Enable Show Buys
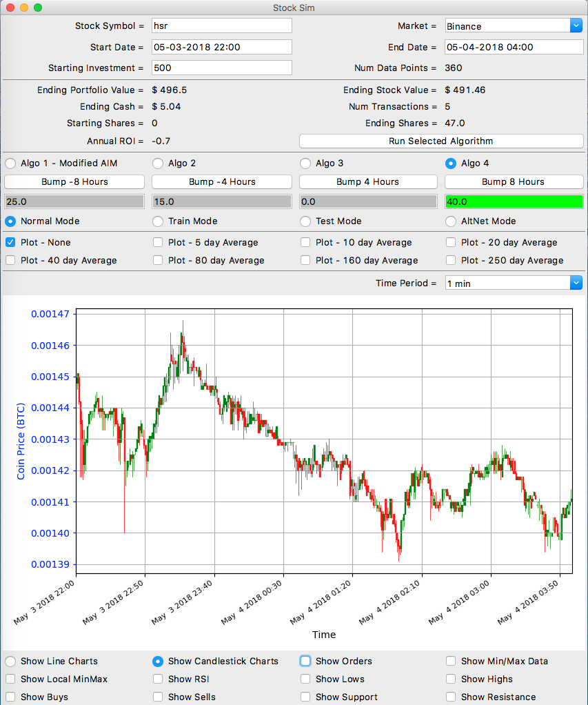The height and width of the screenshot is (705, 588). (10, 697)
